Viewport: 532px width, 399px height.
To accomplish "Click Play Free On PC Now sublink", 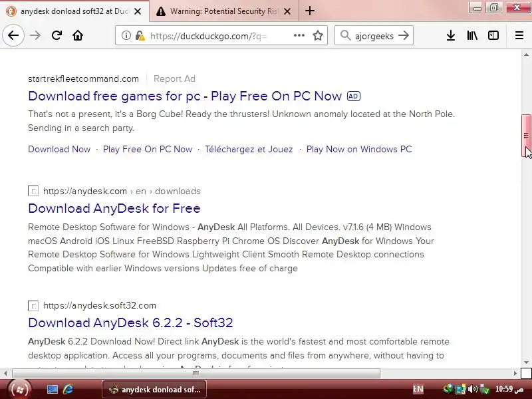I will [148, 149].
